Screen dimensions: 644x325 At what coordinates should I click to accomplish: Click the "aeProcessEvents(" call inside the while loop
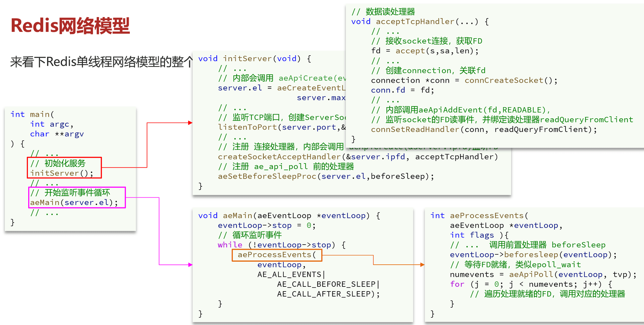pyautogui.click(x=277, y=255)
